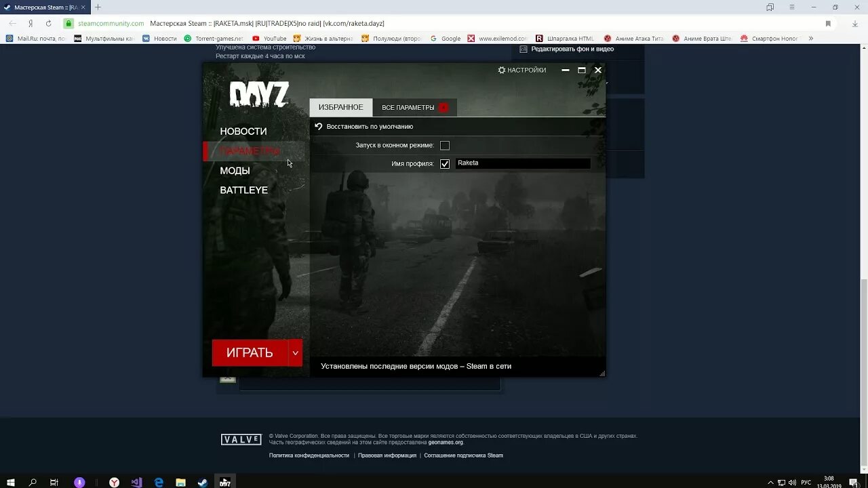
Task: Open the Windows Start menu
Action: (x=11, y=482)
